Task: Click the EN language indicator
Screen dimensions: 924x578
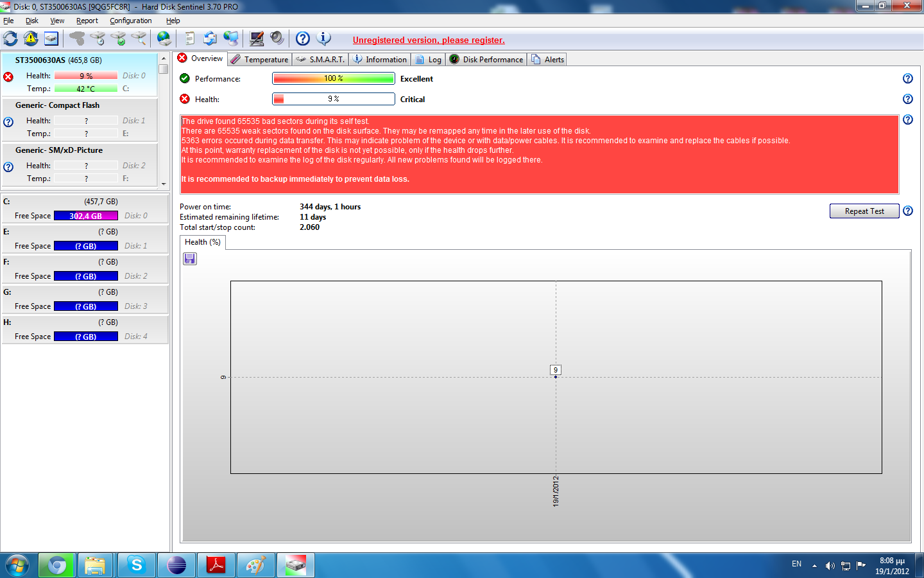Action: point(796,564)
